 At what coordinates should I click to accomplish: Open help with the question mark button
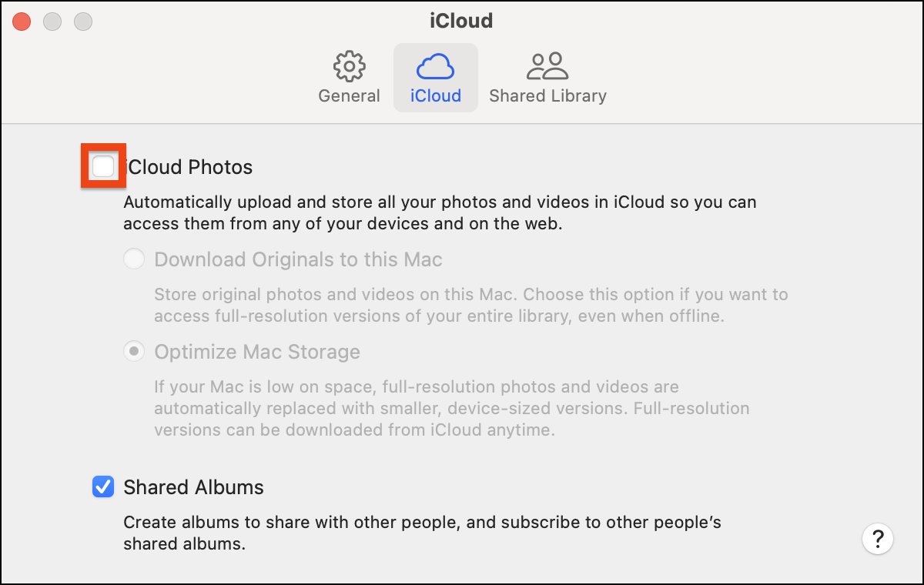pyautogui.click(x=878, y=537)
